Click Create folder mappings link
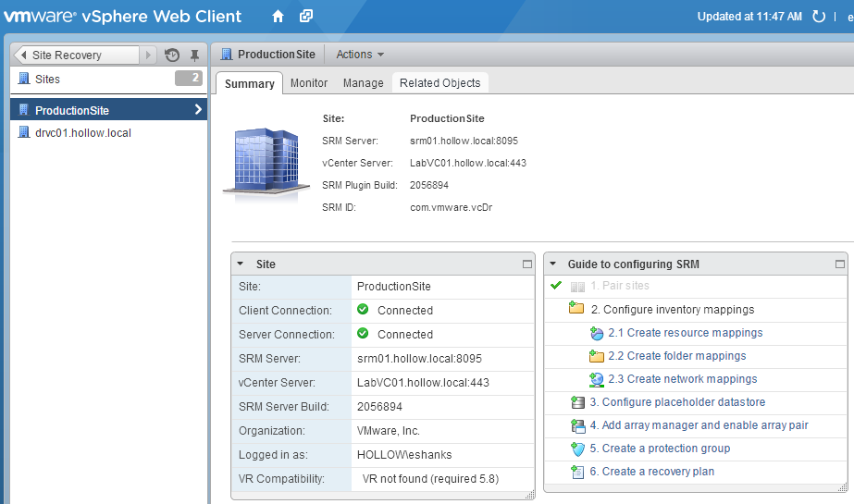The width and height of the screenshot is (854, 504). (x=687, y=356)
